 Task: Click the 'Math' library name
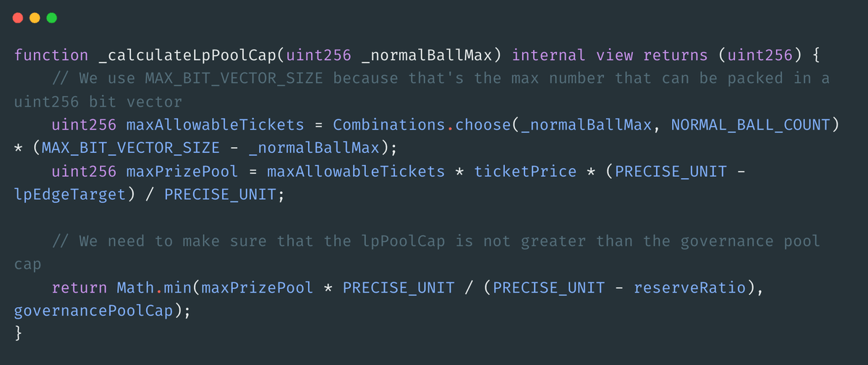(135, 288)
